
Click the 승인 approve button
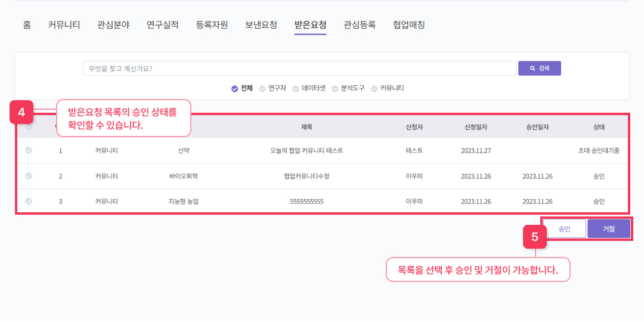pyautogui.click(x=564, y=229)
